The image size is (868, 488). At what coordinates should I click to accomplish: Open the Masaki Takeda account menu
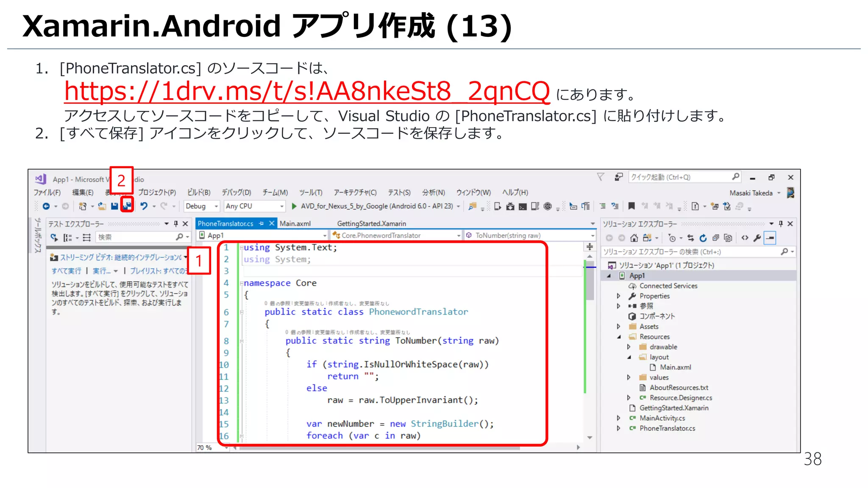click(x=754, y=193)
